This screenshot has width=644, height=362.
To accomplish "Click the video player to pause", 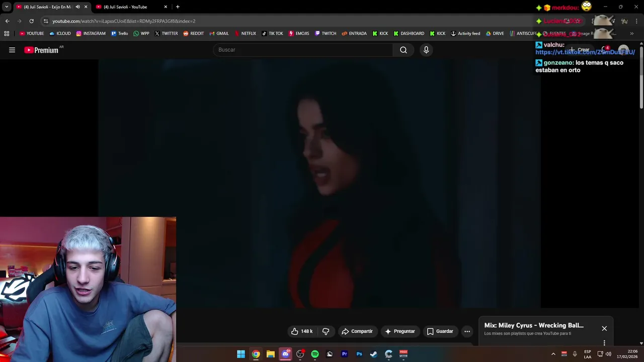I will tap(319, 184).
